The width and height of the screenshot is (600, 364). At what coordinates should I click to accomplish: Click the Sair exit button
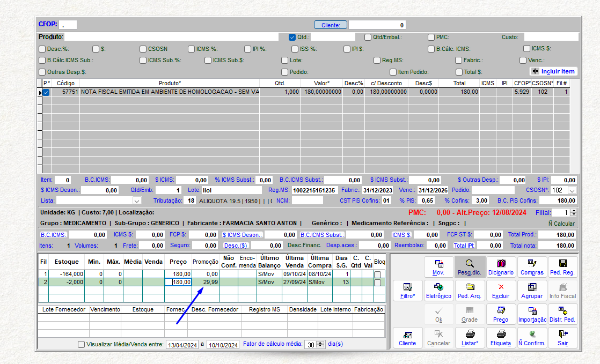(563, 338)
